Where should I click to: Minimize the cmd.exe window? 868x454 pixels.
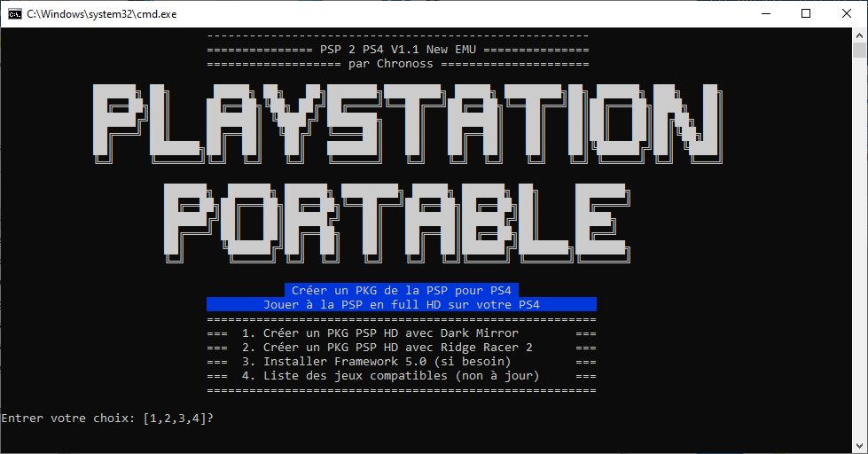pos(765,13)
